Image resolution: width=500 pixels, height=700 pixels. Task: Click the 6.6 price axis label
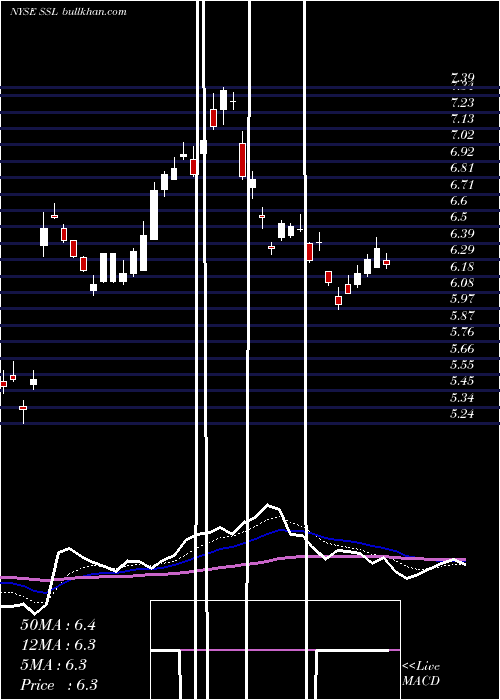coord(459,201)
